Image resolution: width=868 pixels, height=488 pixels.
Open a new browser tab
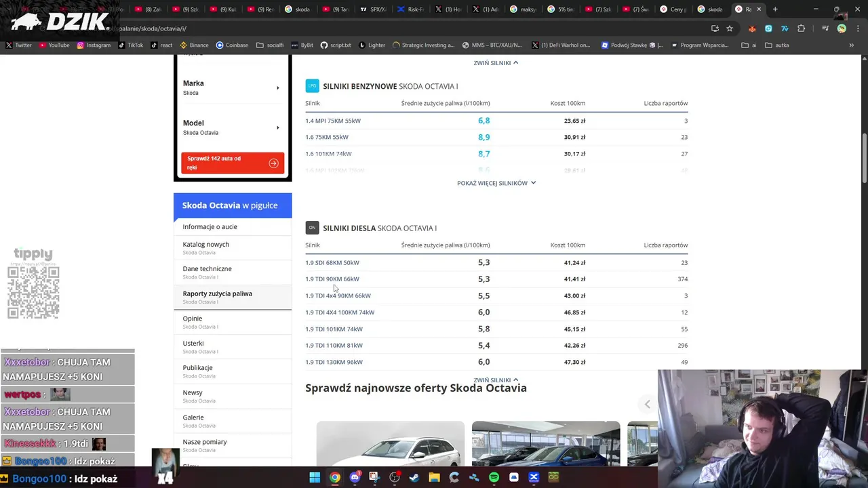[775, 9]
